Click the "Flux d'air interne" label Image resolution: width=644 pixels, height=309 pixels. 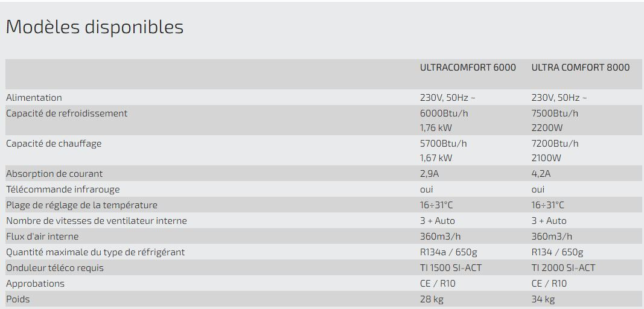tap(42, 237)
